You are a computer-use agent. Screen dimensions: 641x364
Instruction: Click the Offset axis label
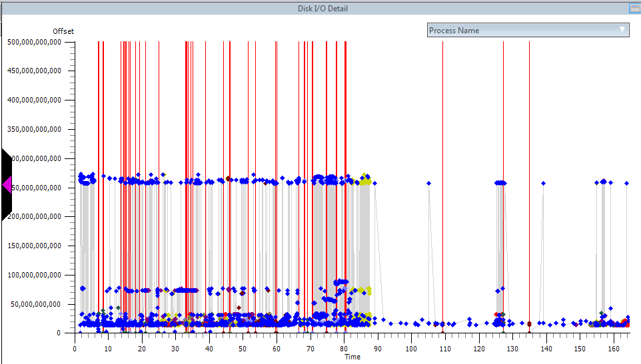coord(63,31)
